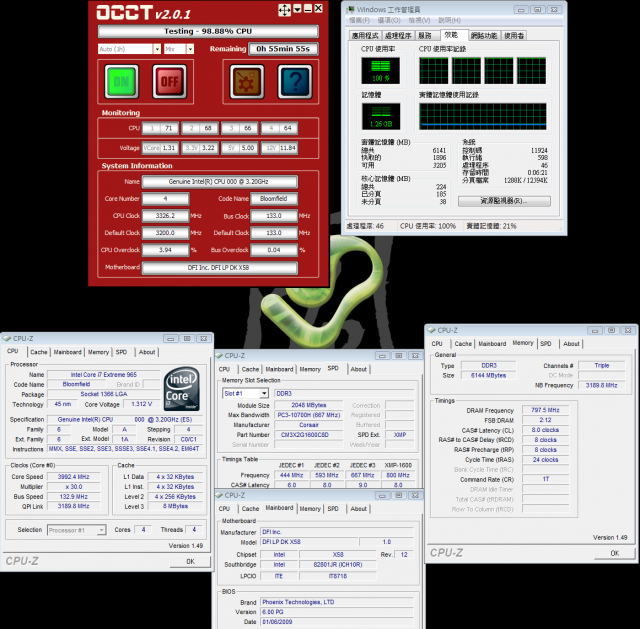Minimize the OCCT window
The height and width of the screenshot is (629, 640).
tap(308, 9)
